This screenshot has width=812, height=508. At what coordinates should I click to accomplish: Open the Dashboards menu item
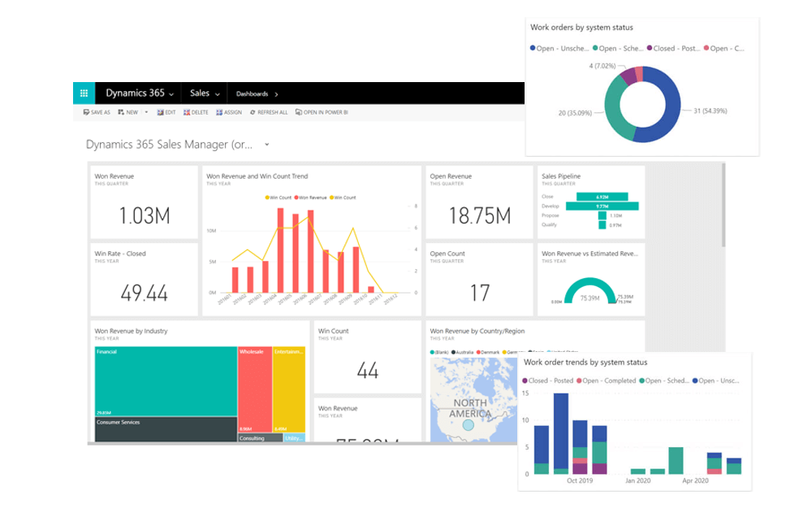[x=253, y=93]
